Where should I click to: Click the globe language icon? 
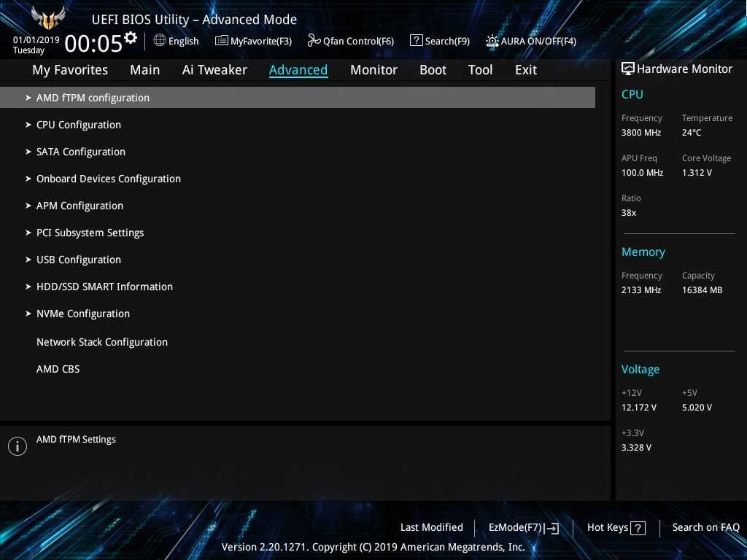pyautogui.click(x=160, y=41)
